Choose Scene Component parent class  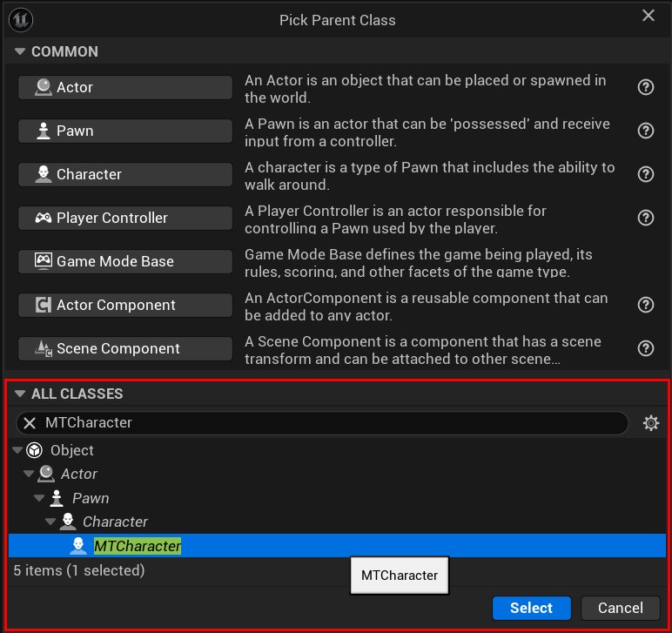pyautogui.click(x=125, y=348)
